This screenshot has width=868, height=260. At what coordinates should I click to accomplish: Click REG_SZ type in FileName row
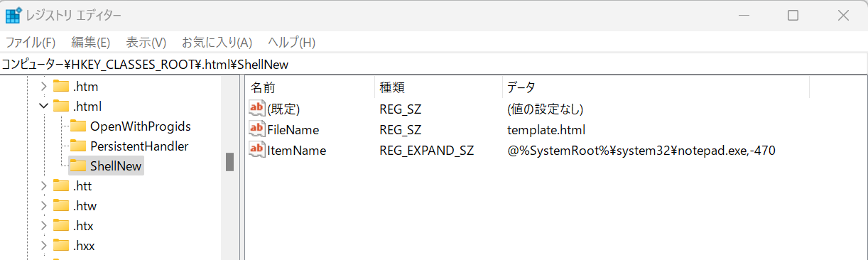(401, 130)
